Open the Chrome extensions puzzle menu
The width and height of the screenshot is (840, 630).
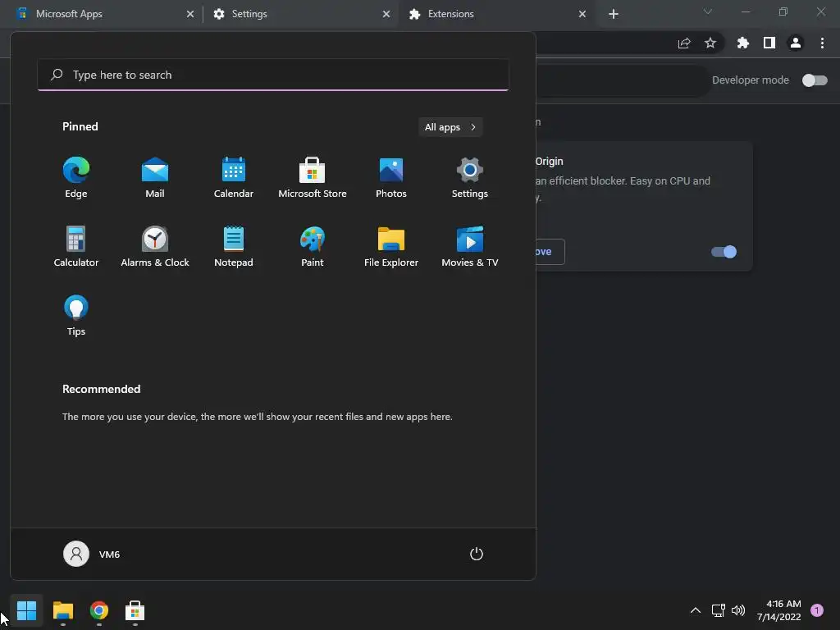[743, 43]
